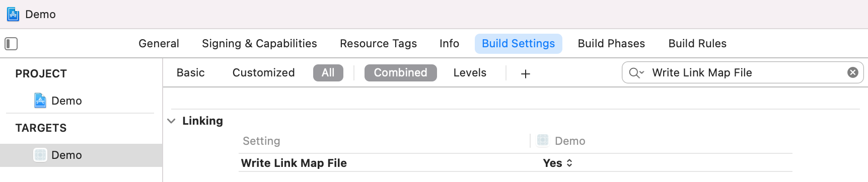This screenshot has width=868, height=182.
Task: Click the Demo target icon in column header
Action: click(x=543, y=140)
